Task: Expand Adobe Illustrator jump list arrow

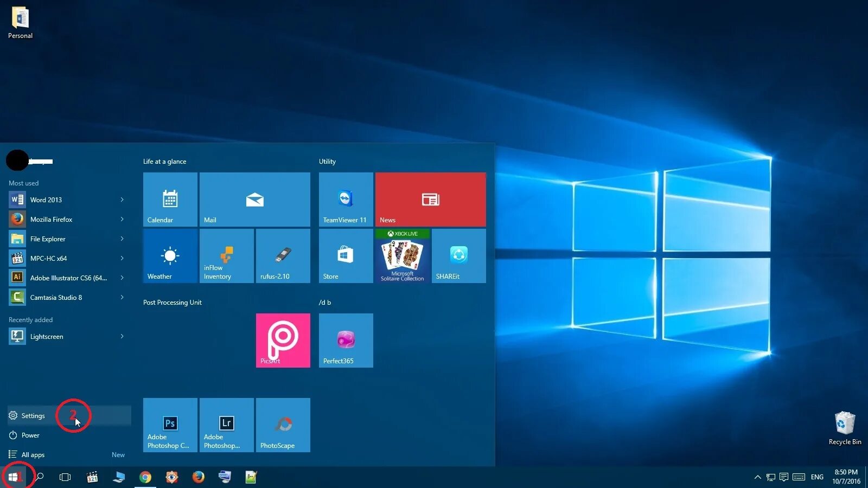Action: pos(122,278)
